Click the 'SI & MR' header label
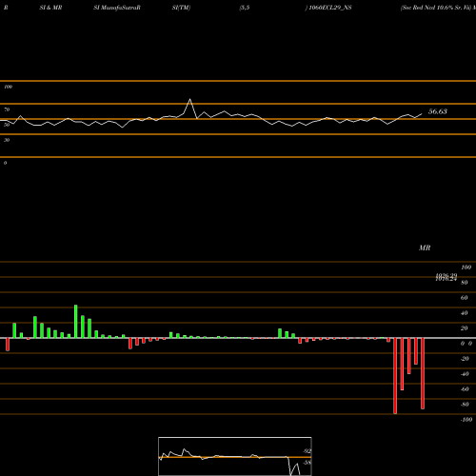The image size is (476, 476). [50, 8]
